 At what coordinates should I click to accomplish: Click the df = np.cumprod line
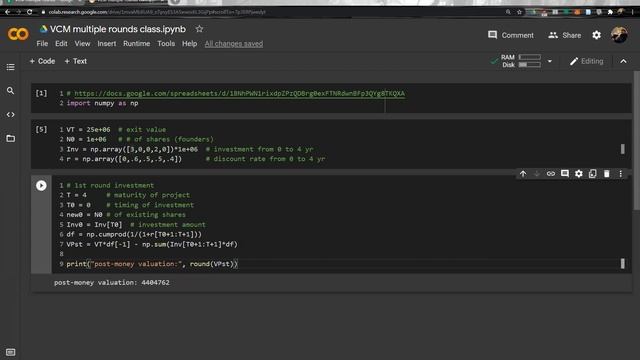(134, 234)
